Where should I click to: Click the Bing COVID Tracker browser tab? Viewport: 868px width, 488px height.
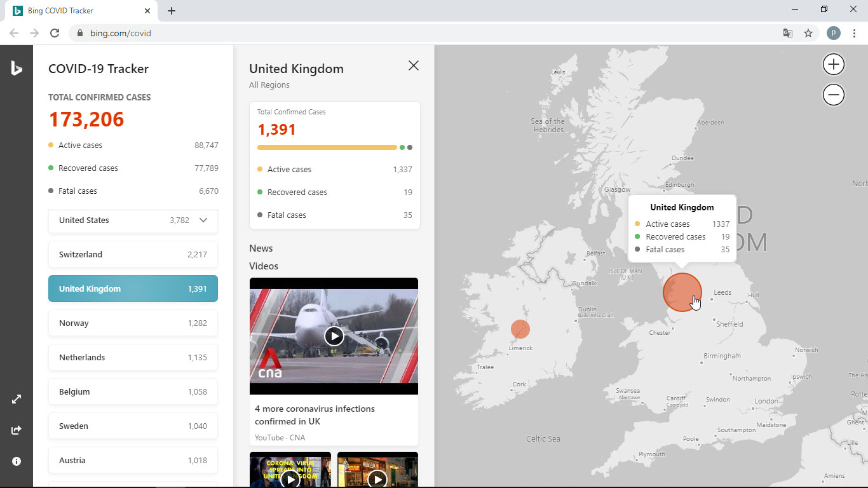(81, 11)
